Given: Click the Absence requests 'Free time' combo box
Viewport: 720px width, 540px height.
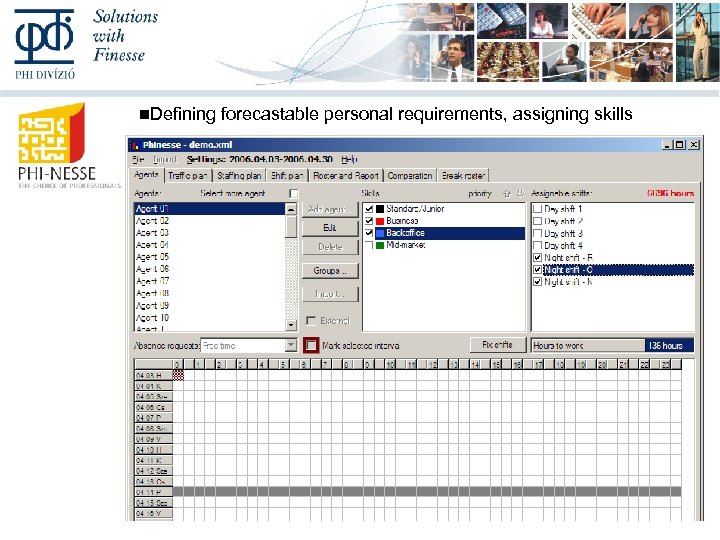Looking at the screenshot, I should tap(248, 345).
